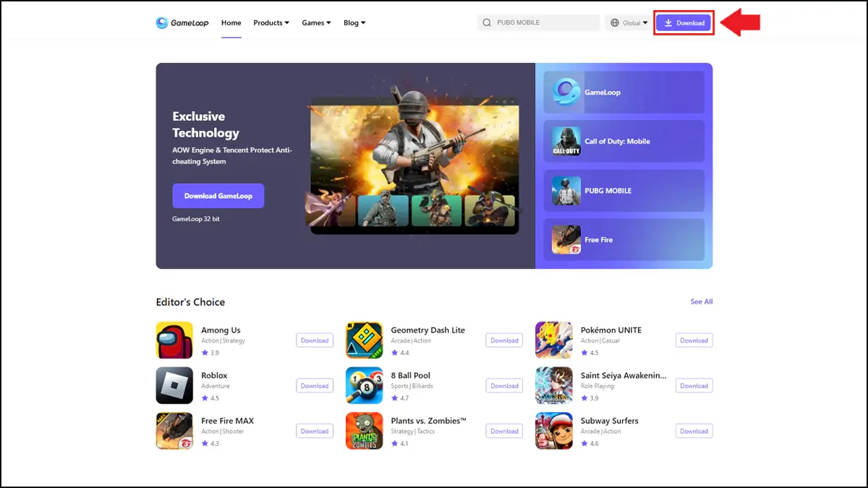Image resolution: width=868 pixels, height=488 pixels.
Task: Download Free Fire MAX from the list
Action: 314,431
